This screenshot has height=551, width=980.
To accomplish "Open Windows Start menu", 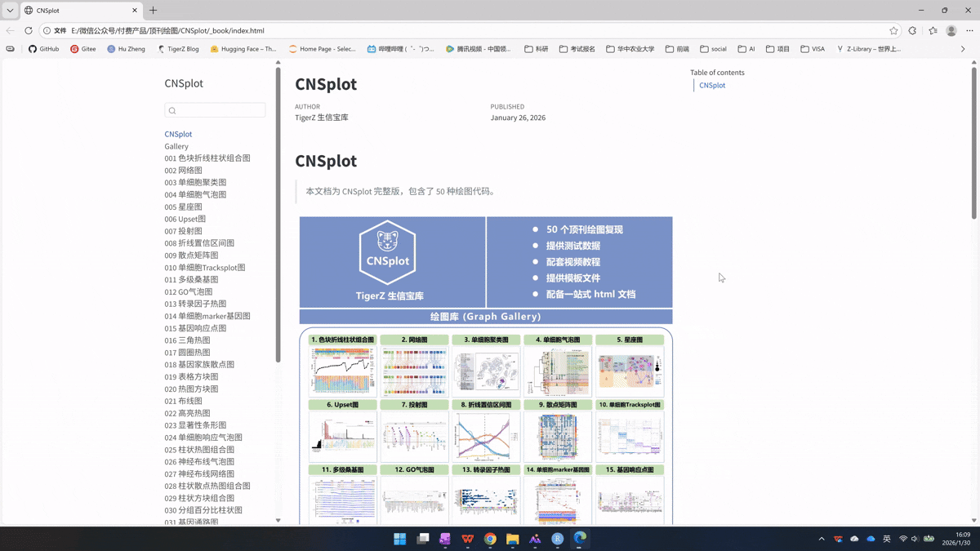I will coord(399,539).
